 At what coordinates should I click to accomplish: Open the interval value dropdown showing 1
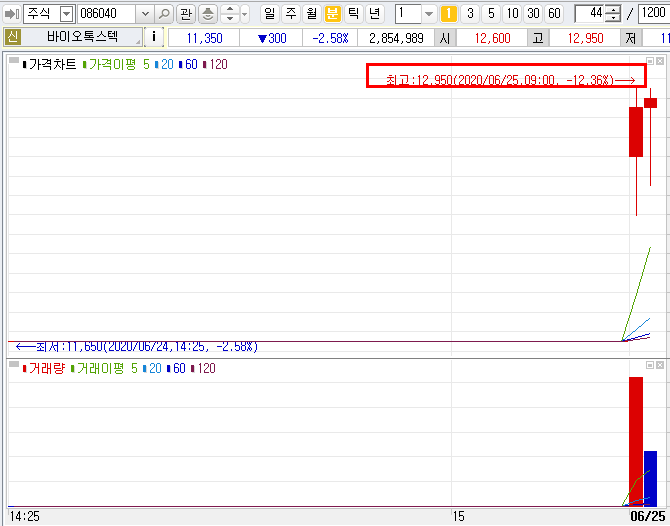pyautogui.click(x=429, y=14)
